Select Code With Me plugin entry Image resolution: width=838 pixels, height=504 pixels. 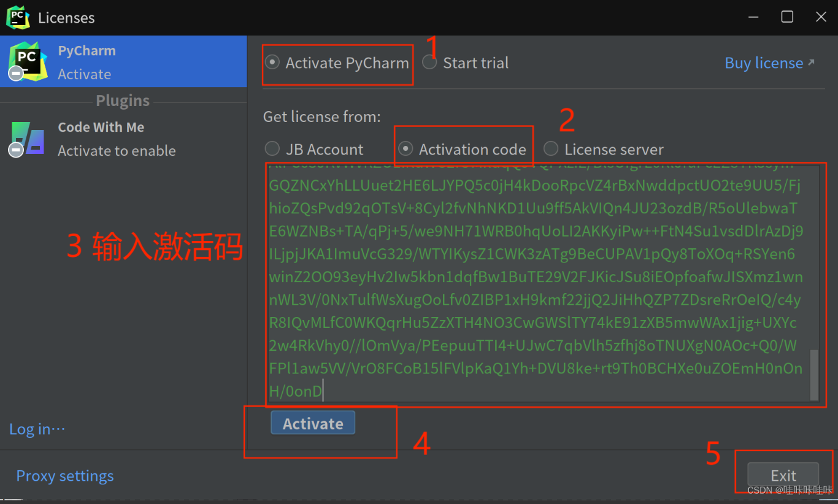coord(123,139)
